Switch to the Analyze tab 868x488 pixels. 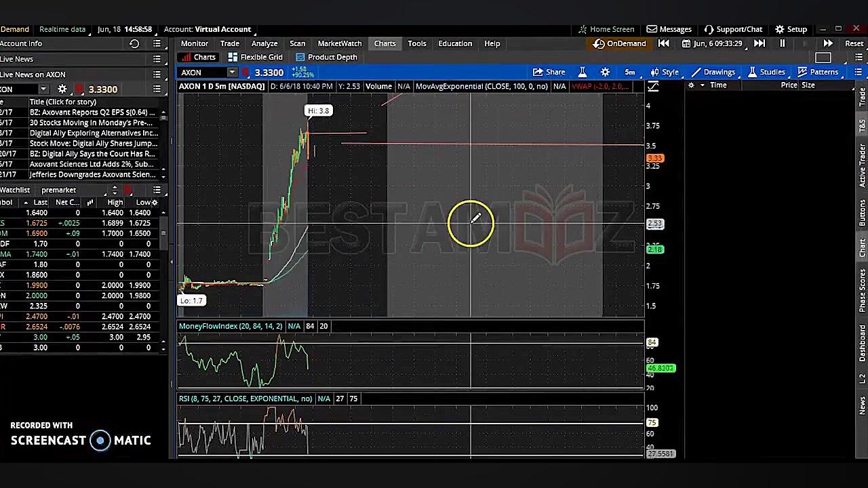point(264,43)
